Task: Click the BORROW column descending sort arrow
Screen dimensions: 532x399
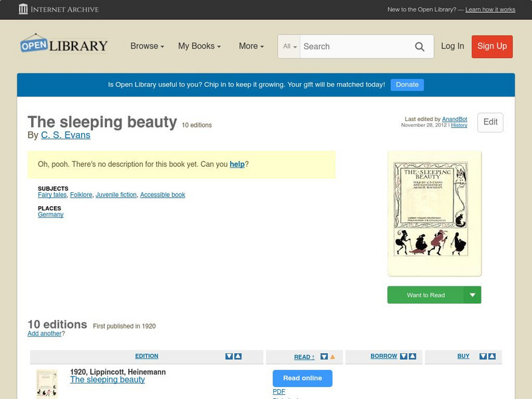Action: tap(402, 356)
